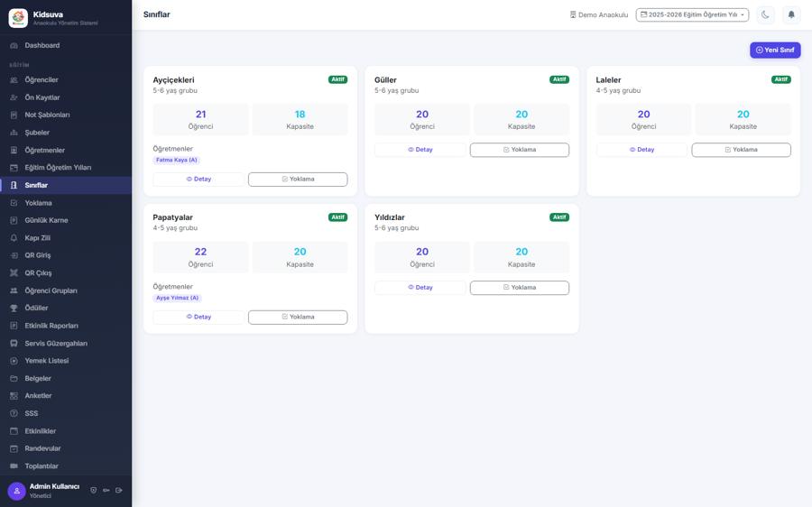The image size is (812, 507).
Task: Click the Belgeler folder icon
Action: pos(14,379)
